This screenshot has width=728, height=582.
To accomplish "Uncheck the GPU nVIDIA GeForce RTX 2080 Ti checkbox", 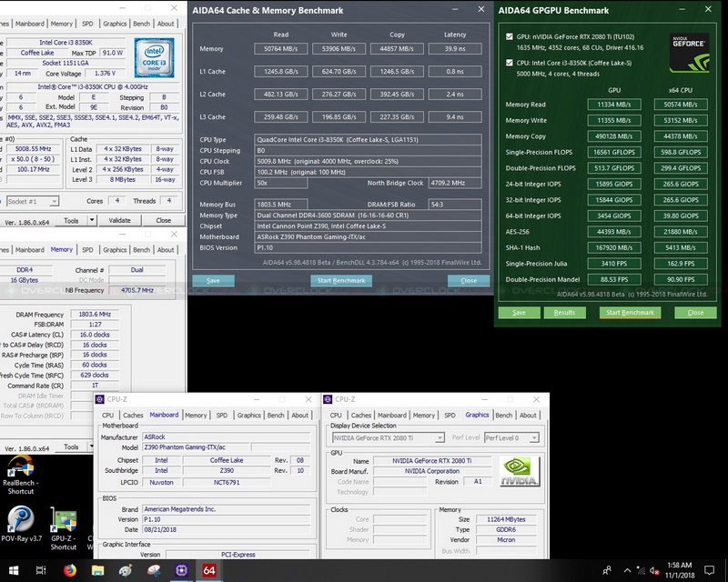I will [510, 36].
